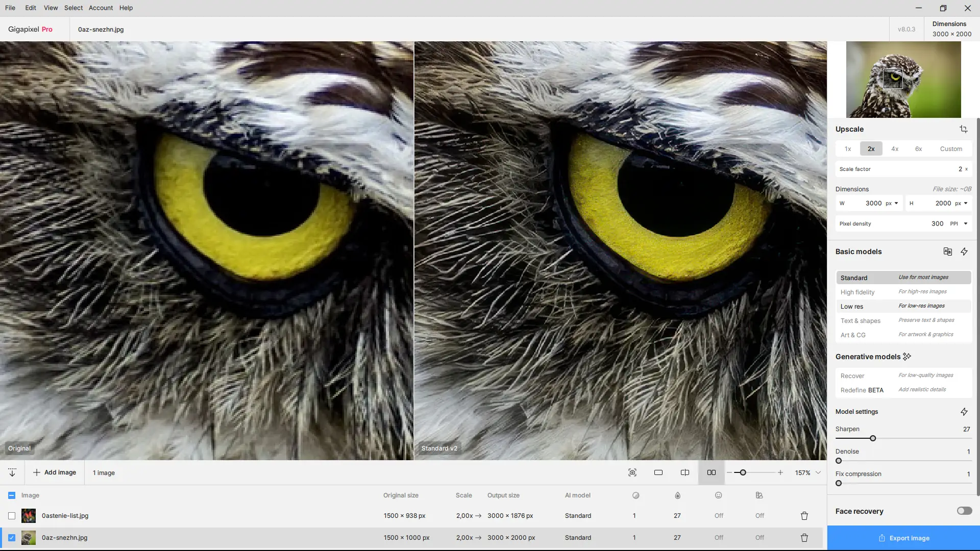
Task: Switch to split slider view
Action: [x=685, y=472]
